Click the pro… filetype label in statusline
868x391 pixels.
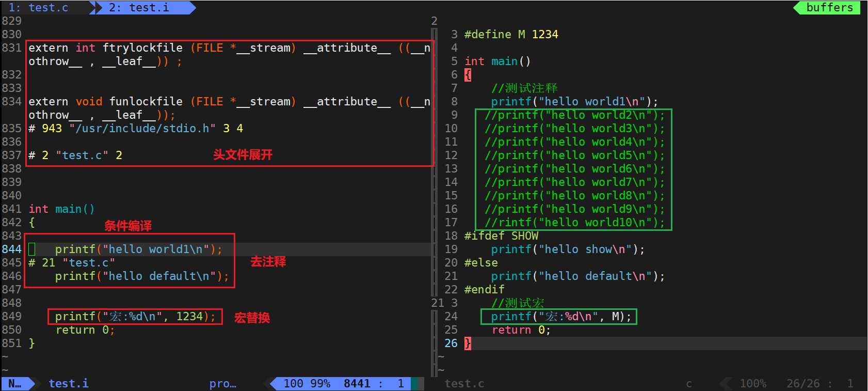[x=223, y=384]
